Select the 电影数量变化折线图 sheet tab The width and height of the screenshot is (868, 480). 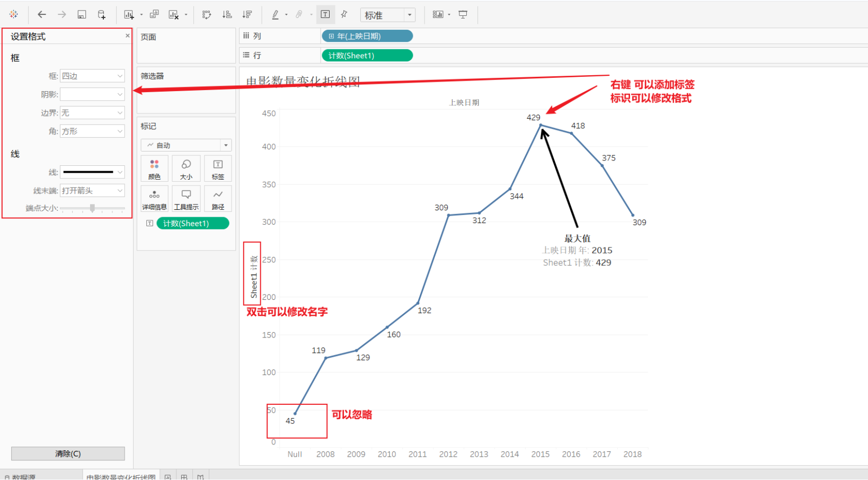[121, 476]
